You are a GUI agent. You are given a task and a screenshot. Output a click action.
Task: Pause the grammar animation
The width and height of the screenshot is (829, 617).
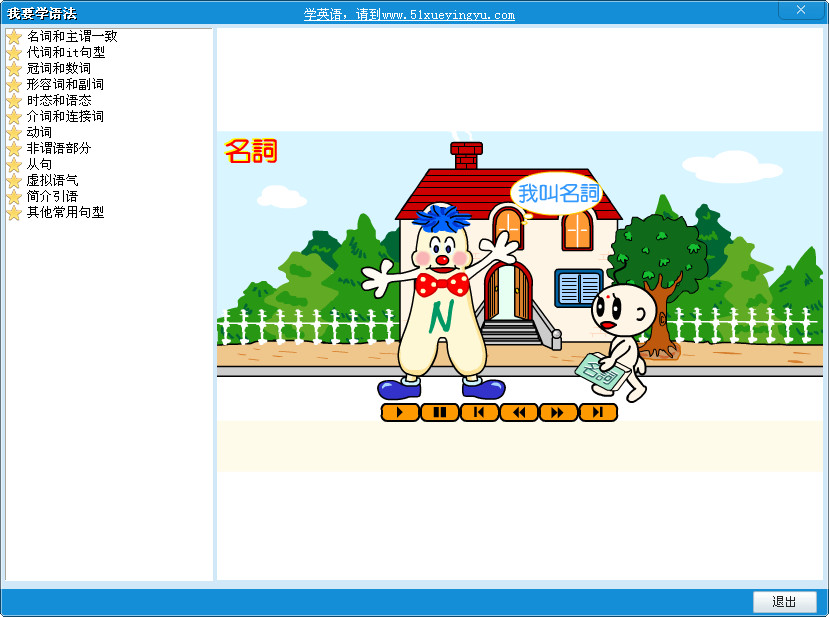tap(439, 411)
